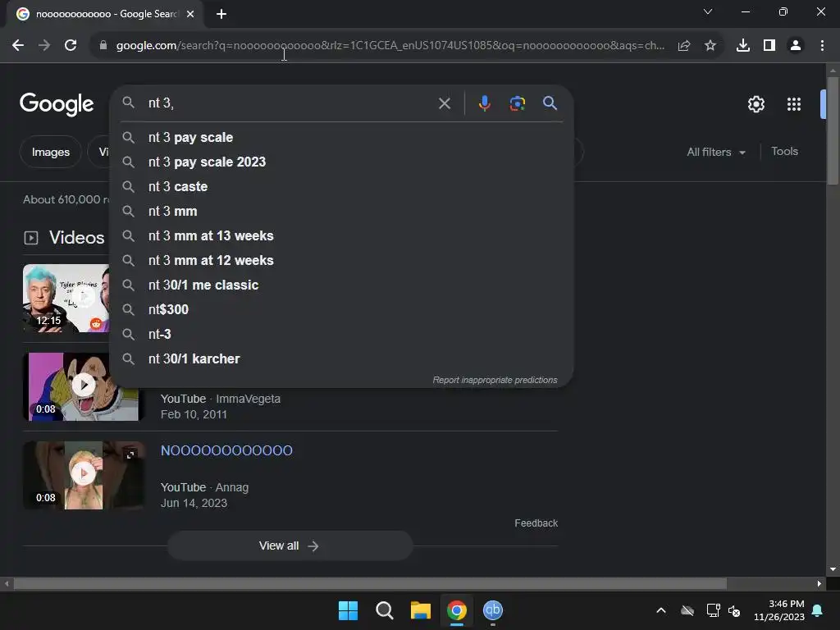840x630 pixels.
Task: Open the Chrome downloads icon
Action: (x=743, y=46)
